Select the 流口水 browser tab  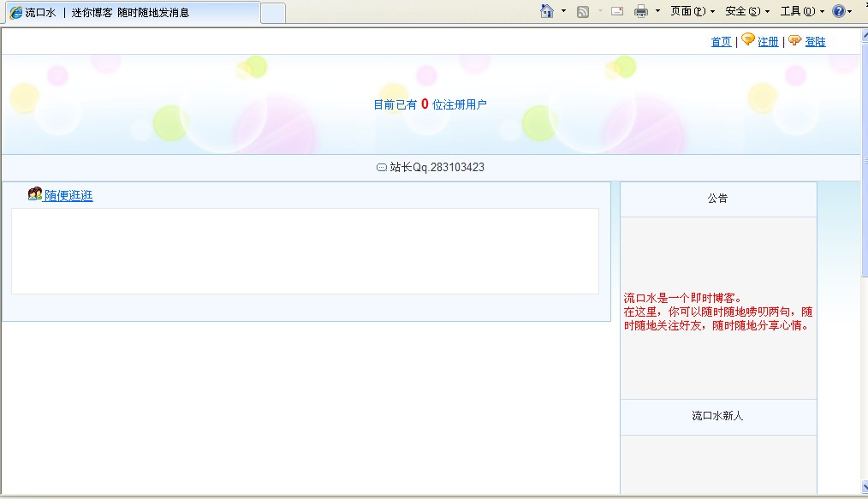[x=133, y=12]
